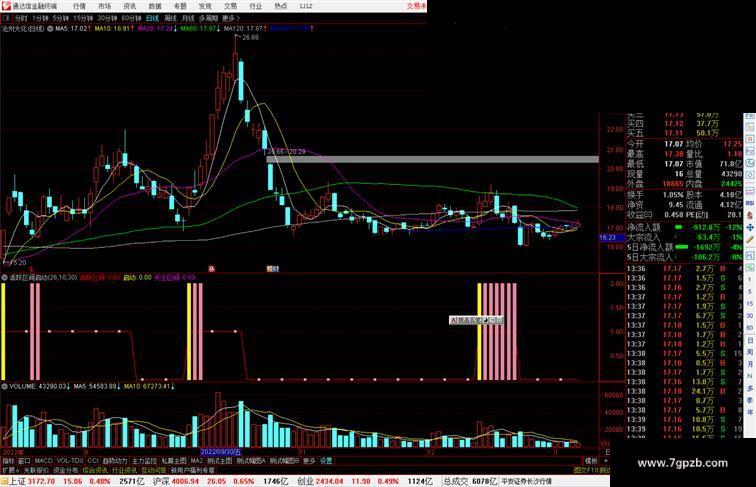
Task: Switch to 15分钟 period tab
Action: pyautogui.click(x=83, y=18)
